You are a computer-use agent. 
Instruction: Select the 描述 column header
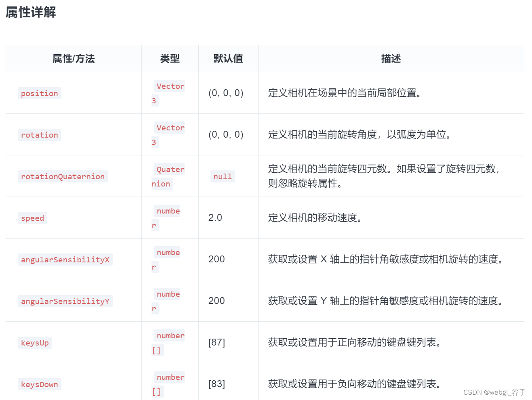pyautogui.click(x=391, y=59)
